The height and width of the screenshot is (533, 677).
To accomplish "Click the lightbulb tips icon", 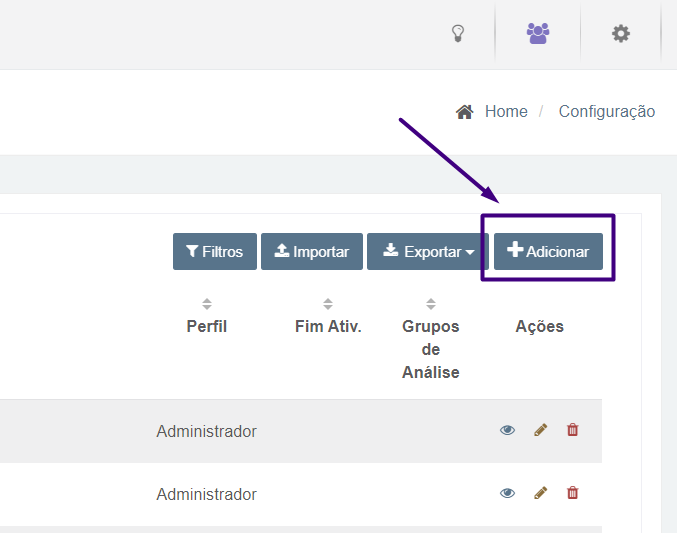I will click(458, 33).
